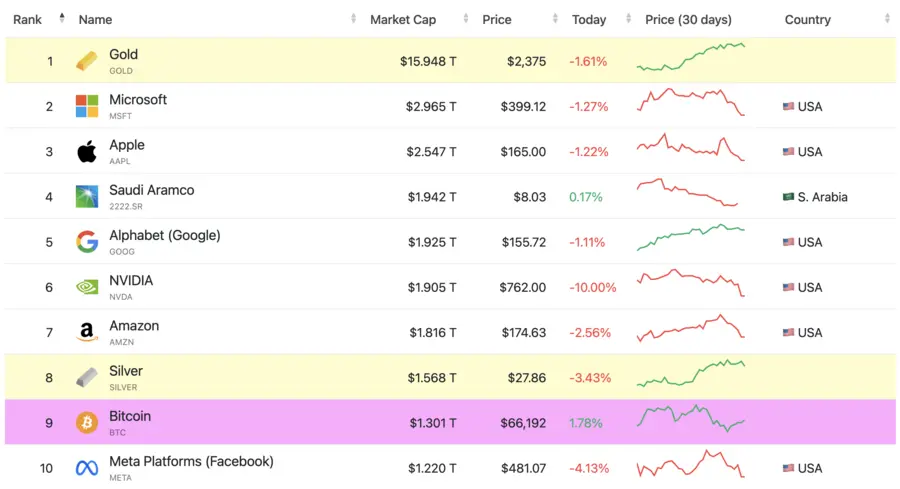Click Microsoft's 30-day price chart
The height and width of the screenshot is (489, 900).
(x=690, y=102)
